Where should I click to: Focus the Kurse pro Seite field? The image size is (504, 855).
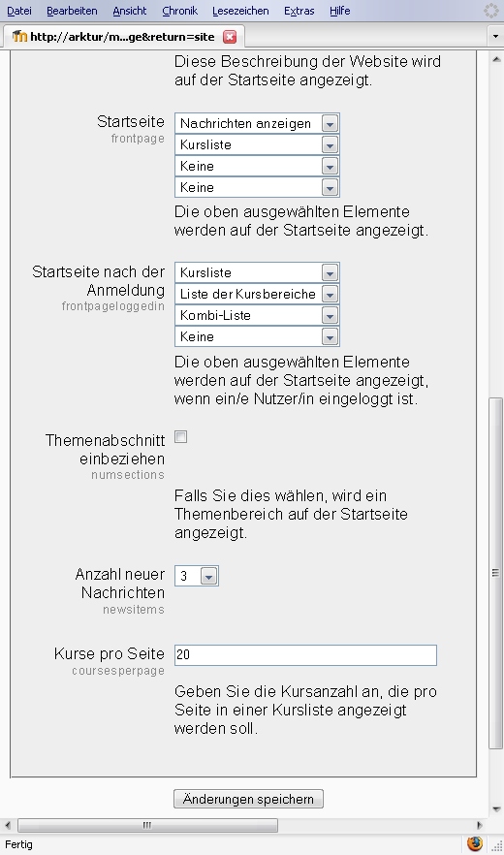click(x=305, y=655)
